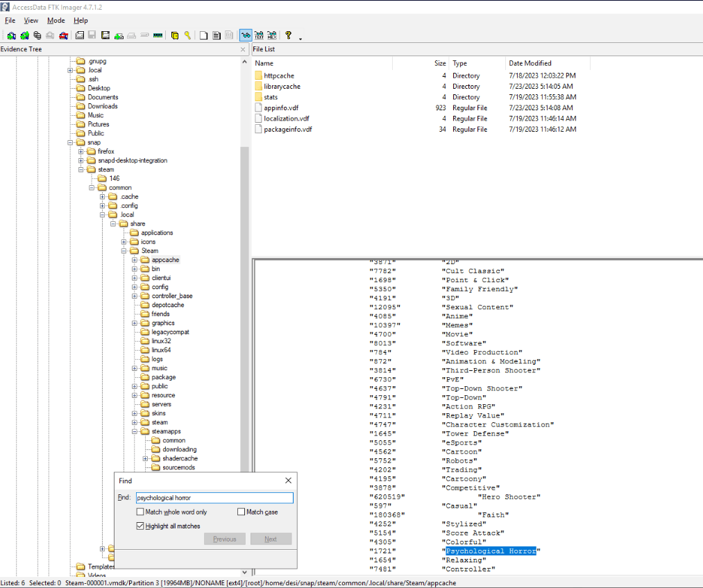Expand the appcache folder node
Image resolution: width=703 pixels, height=588 pixels.
point(135,260)
